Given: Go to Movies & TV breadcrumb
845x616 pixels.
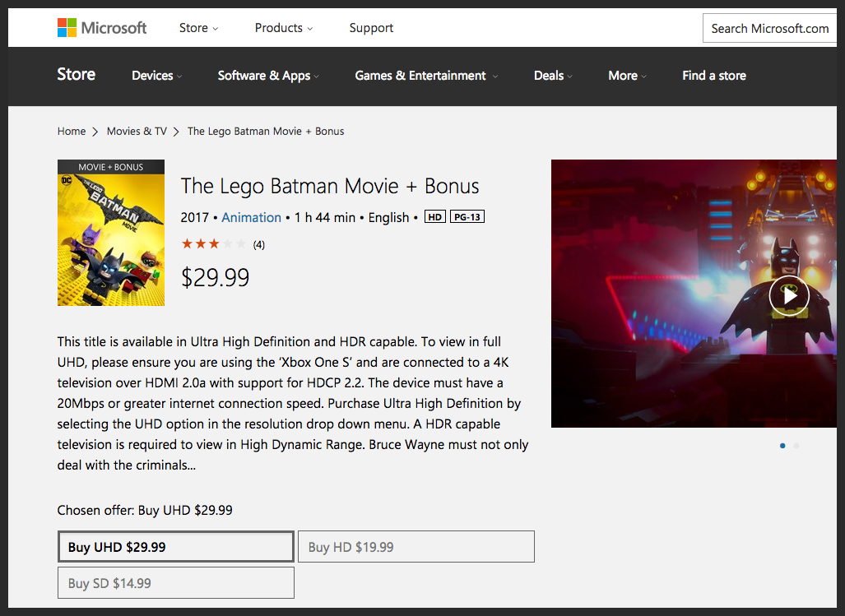Looking at the screenshot, I should pyautogui.click(x=137, y=132).
